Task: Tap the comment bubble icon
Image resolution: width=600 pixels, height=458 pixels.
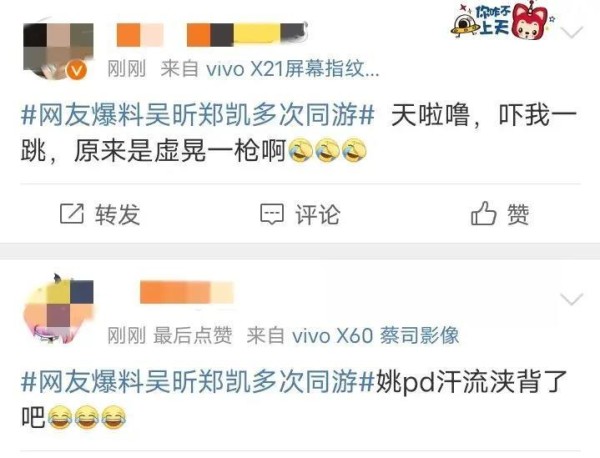Action: [272, 214]
